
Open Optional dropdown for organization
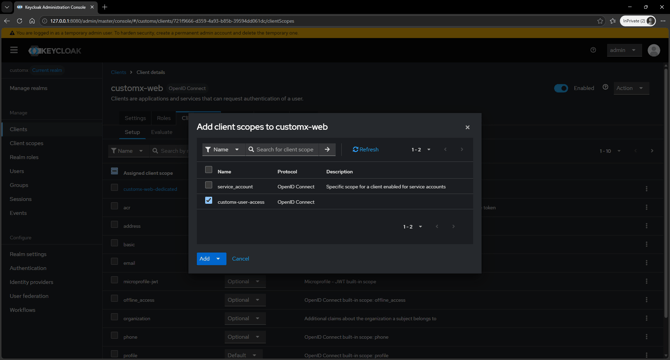click(245, 318)
